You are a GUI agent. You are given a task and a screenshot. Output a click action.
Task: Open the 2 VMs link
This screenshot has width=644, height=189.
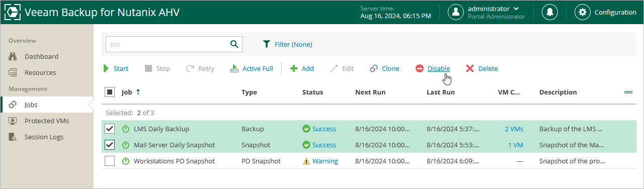(514, 129)
